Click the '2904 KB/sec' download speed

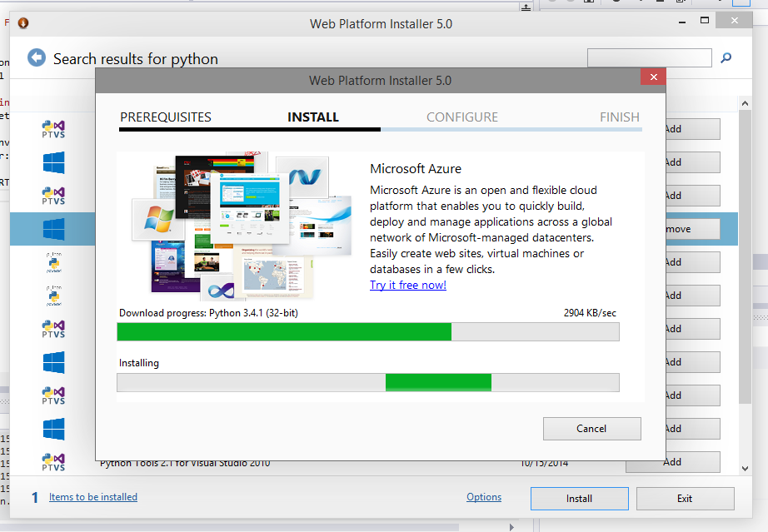pos(590,313)
